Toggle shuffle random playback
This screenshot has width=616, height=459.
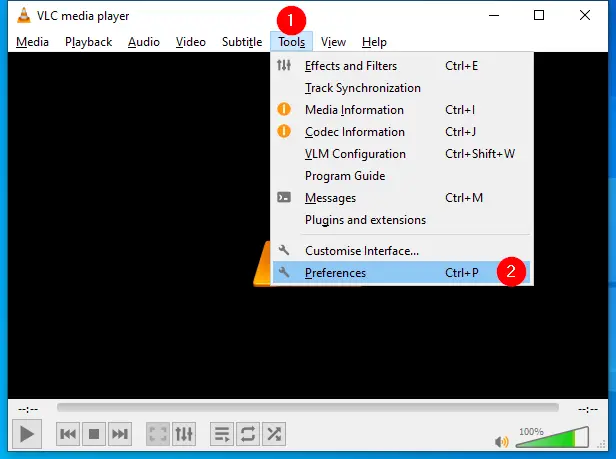coord(274,434)
